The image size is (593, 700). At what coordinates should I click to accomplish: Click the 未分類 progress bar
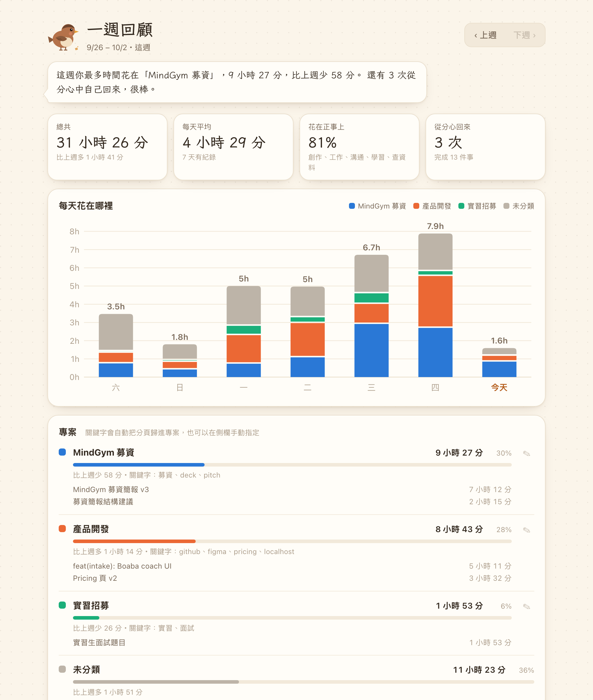coord(303,682)
